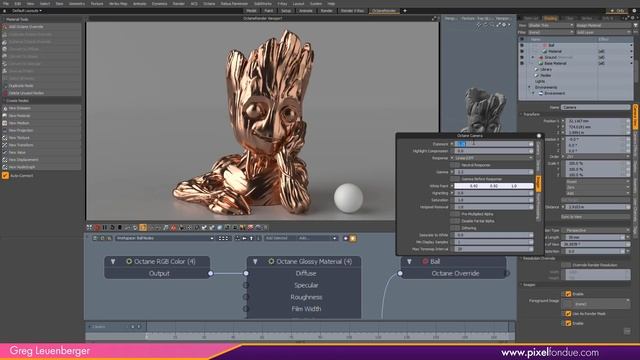Click the New Transform node icon
Screen dimensions: 640x360
click(x=5, y=145)
